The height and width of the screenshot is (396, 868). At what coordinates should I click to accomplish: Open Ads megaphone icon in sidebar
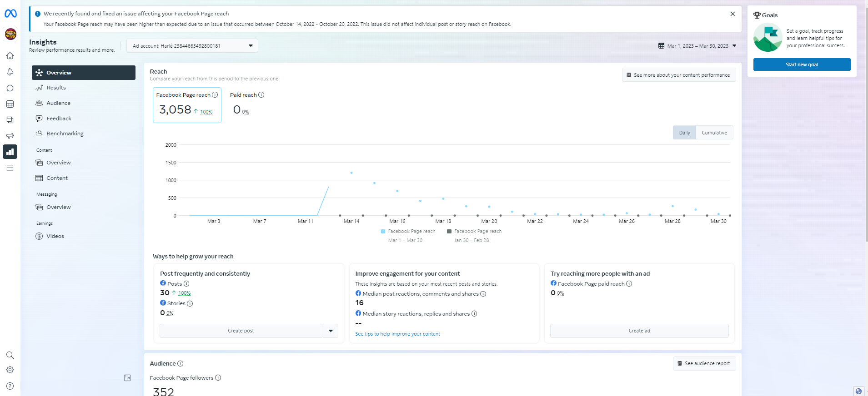pyautogui.click(x=10, y=136)
